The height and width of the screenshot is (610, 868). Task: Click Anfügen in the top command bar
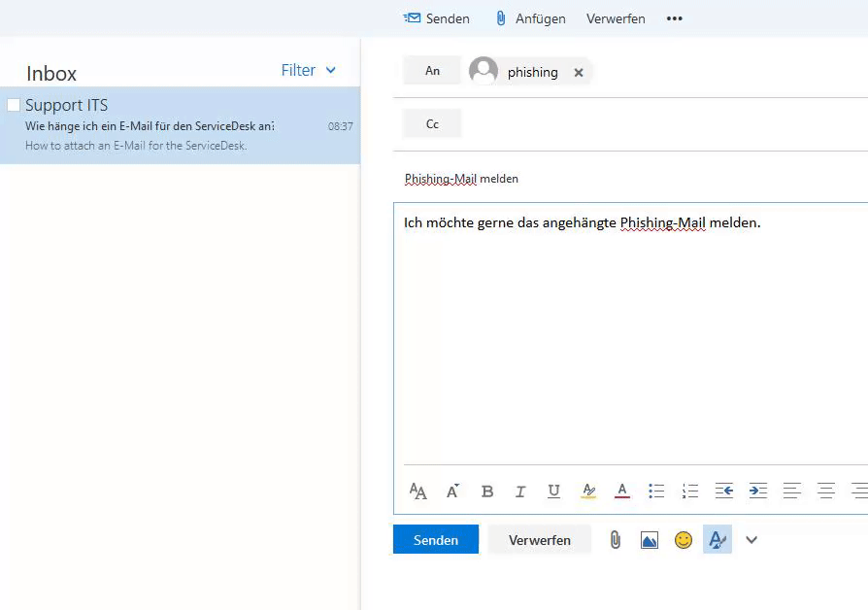click(530, 18)
